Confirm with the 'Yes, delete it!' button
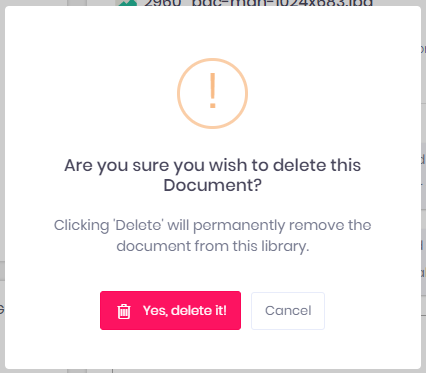This screenshot has width=426, height=373. click(x=170, y=310)
